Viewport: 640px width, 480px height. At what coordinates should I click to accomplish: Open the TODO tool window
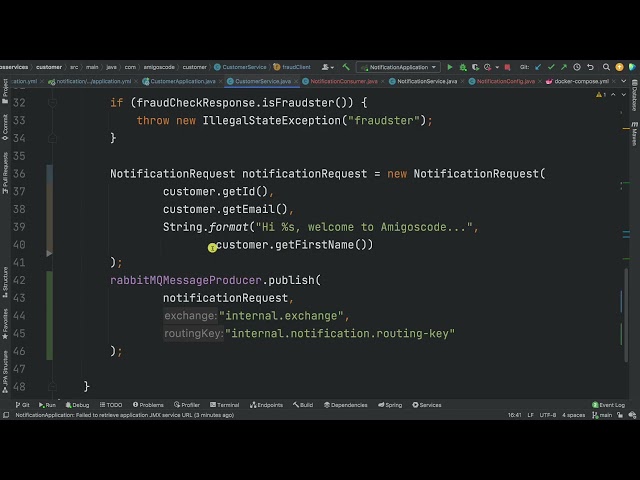111,405
